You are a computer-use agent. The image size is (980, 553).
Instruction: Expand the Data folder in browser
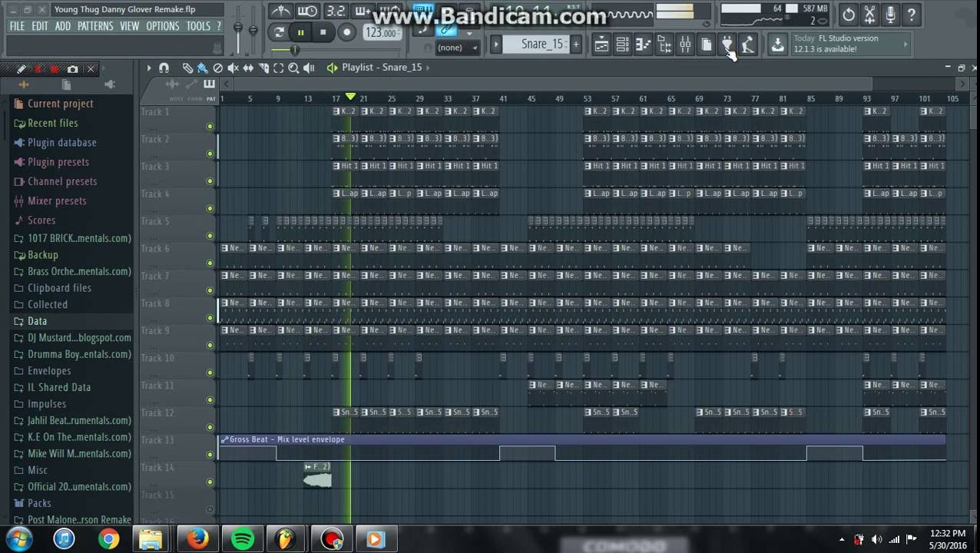tap(37, 321)
